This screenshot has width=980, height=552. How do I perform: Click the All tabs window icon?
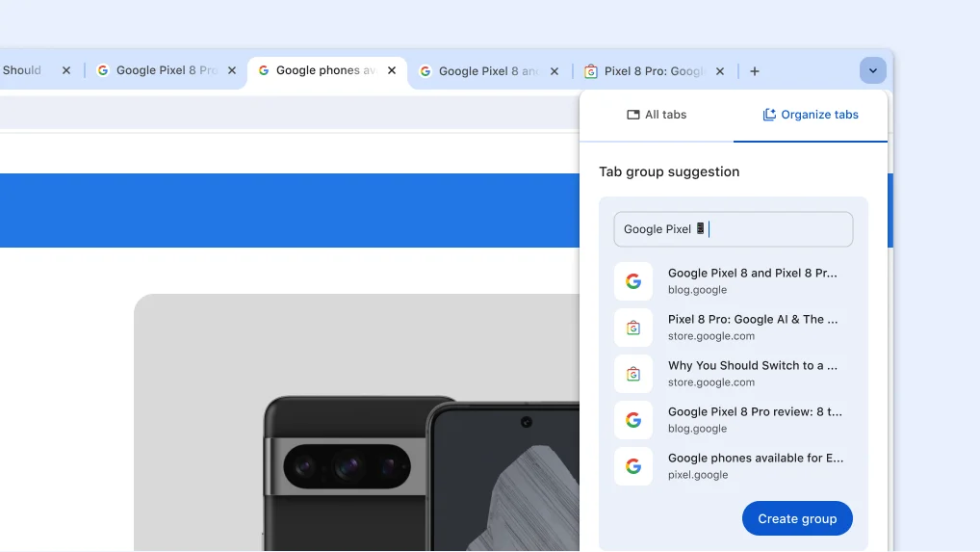tap(633, 115)
